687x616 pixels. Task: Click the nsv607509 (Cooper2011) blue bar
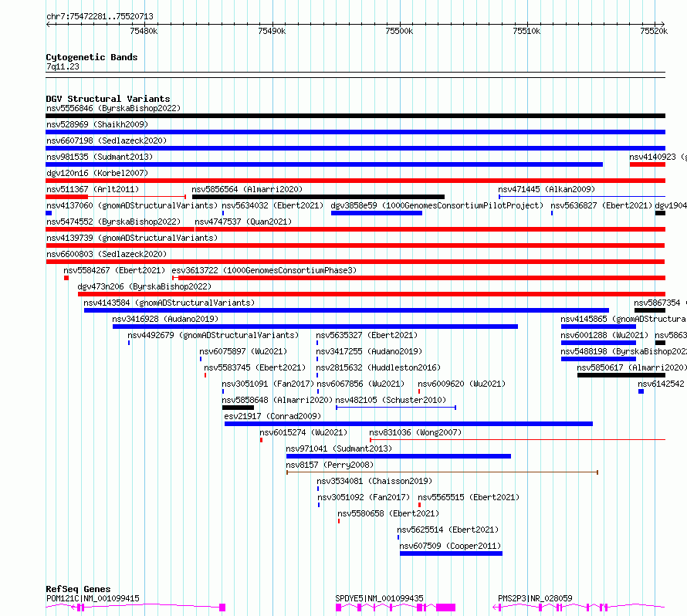[451, 553]
